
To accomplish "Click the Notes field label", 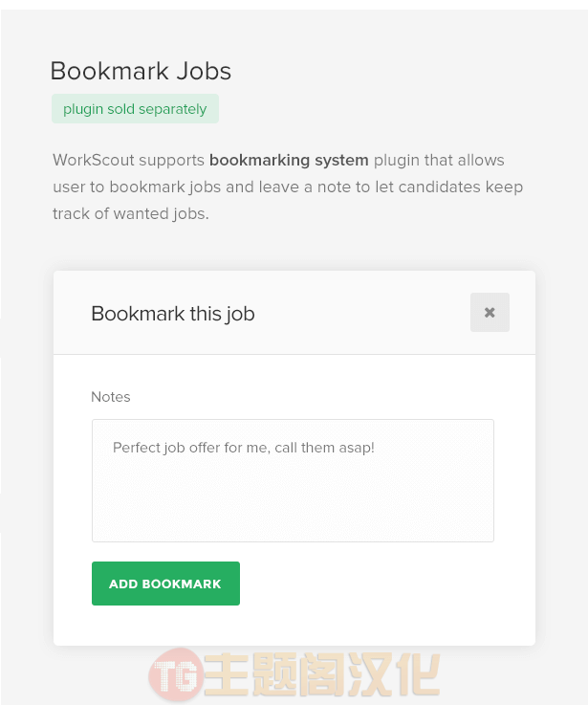I will (x=111, y=397).
